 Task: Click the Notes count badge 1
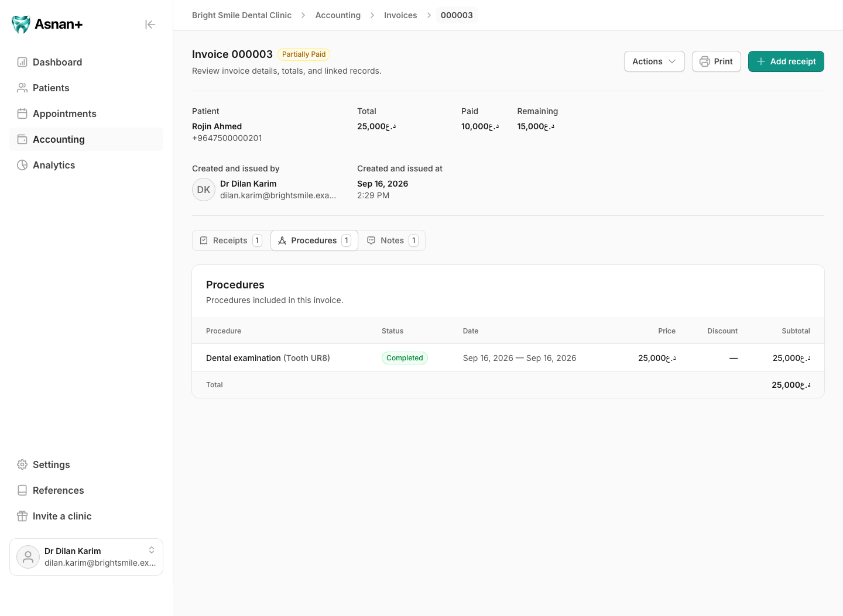tap(414, 240)
